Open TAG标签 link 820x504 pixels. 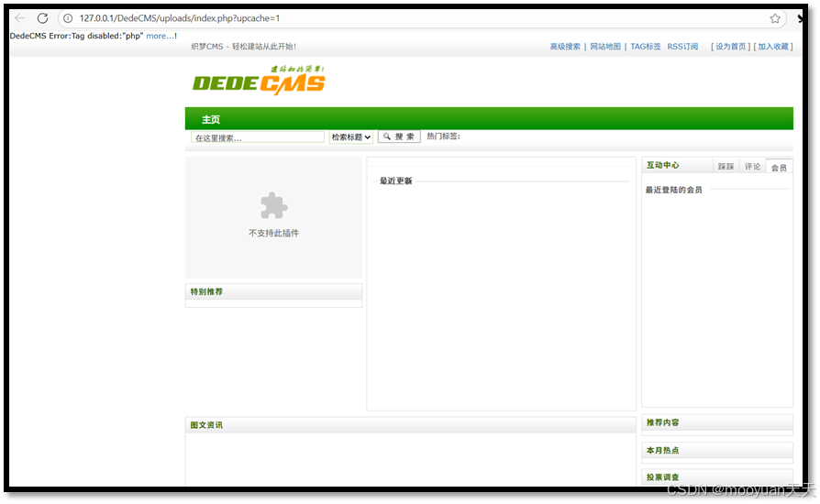[x=646, y=47]
